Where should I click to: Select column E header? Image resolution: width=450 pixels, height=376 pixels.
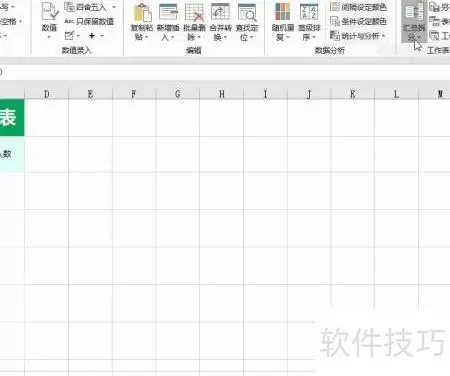click(x=90, y=94)
